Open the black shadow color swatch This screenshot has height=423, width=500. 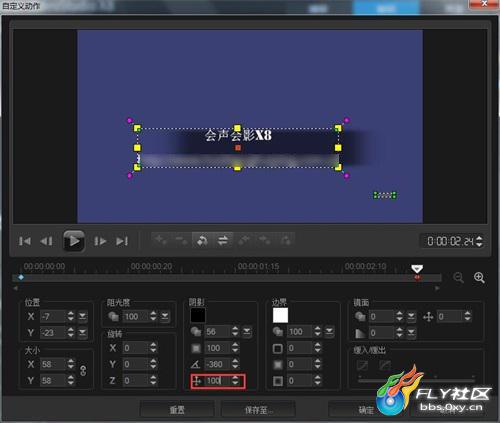(198, 315)
